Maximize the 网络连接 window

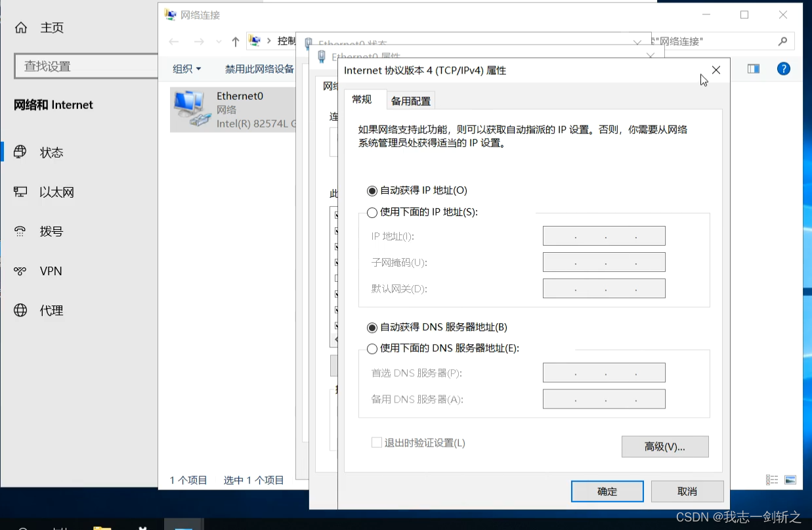744,14
